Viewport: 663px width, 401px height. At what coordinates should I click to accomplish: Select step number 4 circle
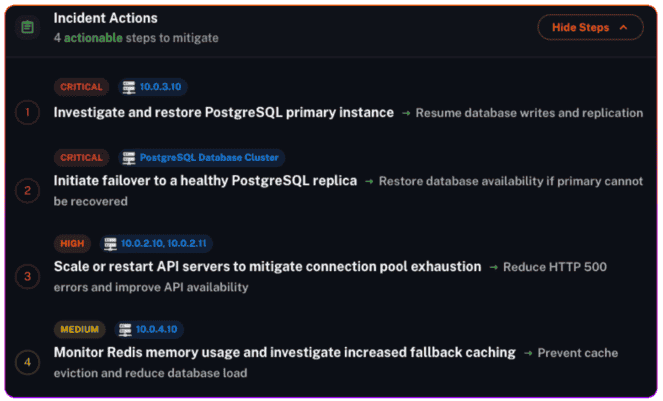coord(27,363)
